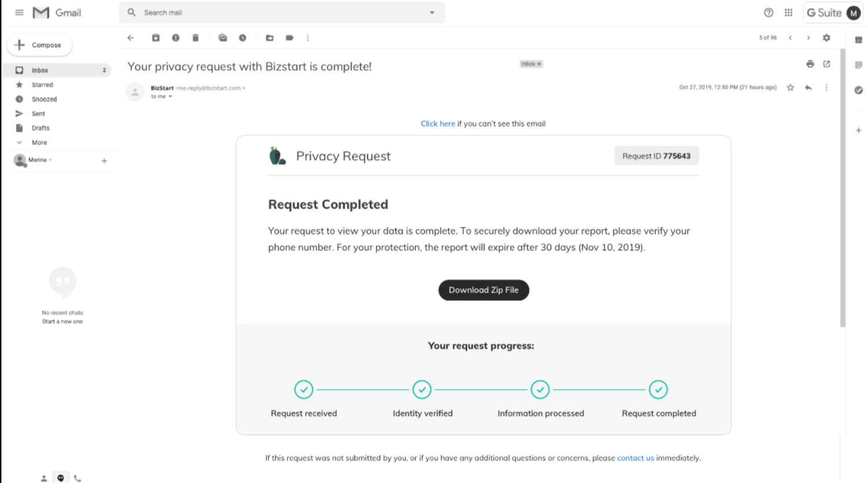
Task: Toggle the main menu hamburger icon
Action: (19, 12)
